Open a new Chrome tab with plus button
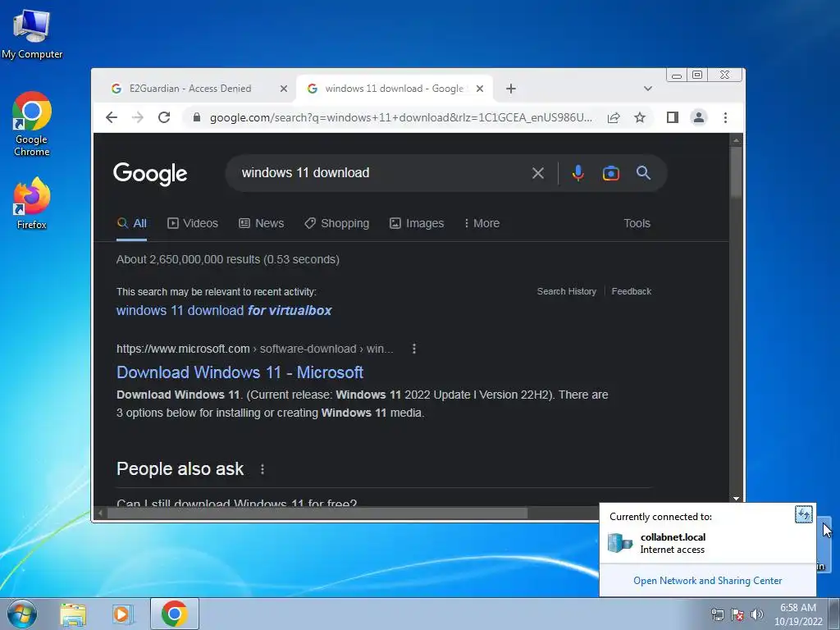 click(510, 89)
